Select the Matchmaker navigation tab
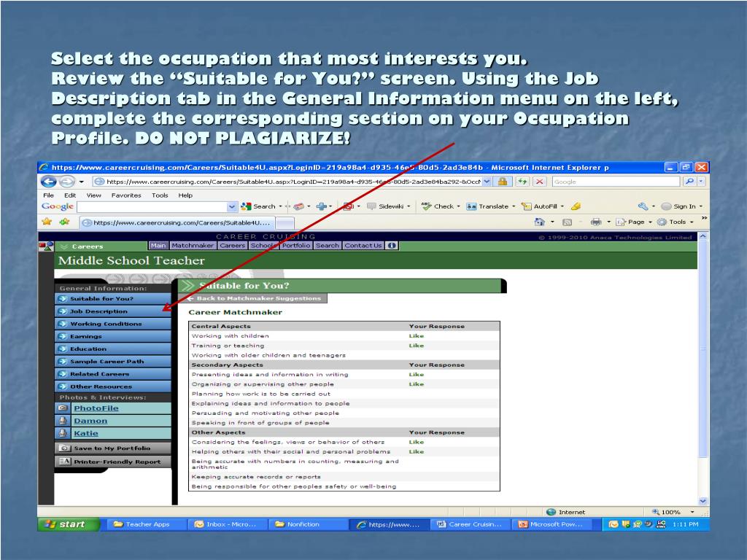The width and height of the screenshot is (747, 560). (x=193, y=246)
